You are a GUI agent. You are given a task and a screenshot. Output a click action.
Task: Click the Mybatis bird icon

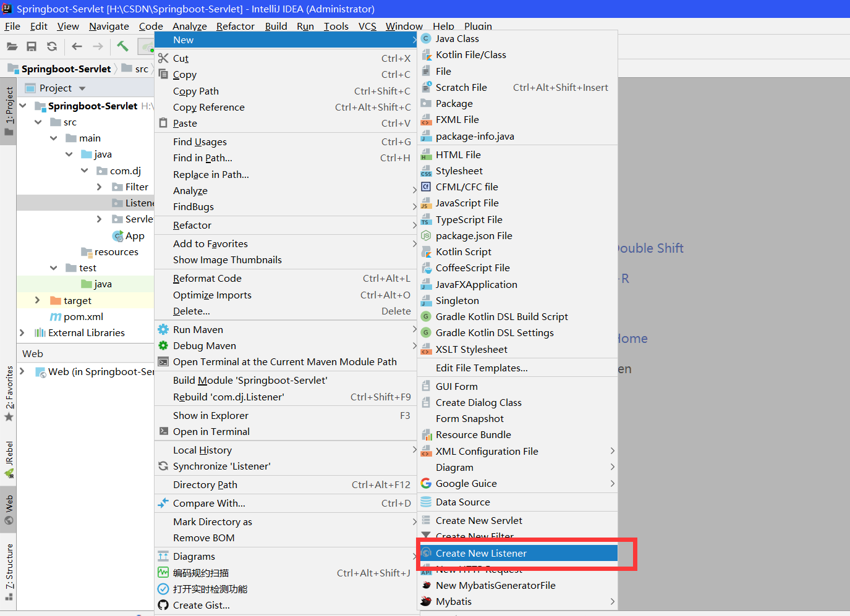[x=426, y=601]
